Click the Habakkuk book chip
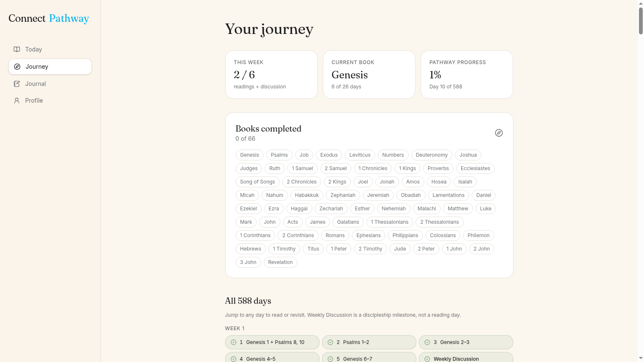 coord(307,195)
